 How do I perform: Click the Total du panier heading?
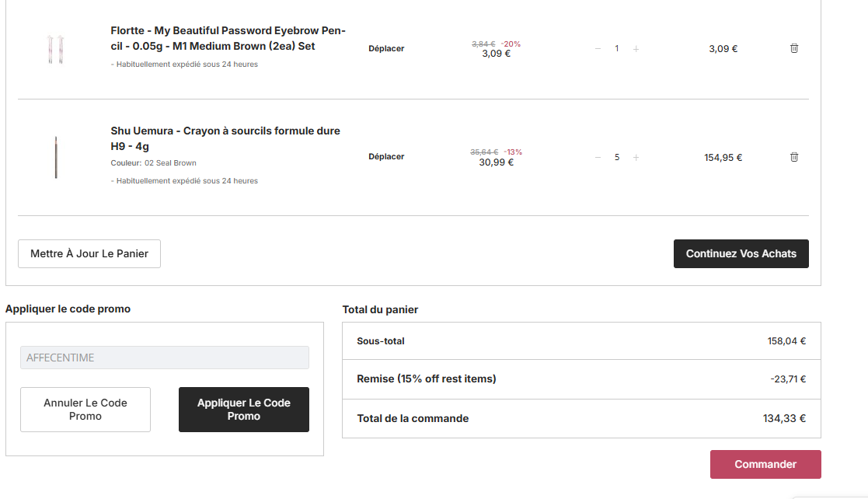(380, 309)
